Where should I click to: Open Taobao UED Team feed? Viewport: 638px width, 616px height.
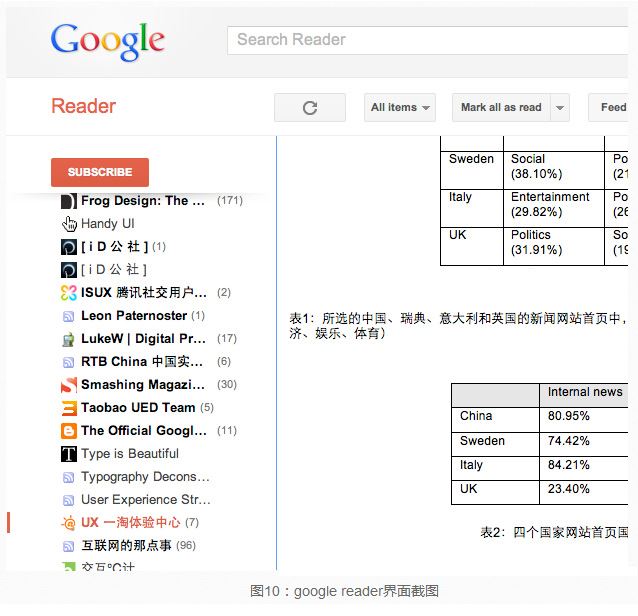137,408
